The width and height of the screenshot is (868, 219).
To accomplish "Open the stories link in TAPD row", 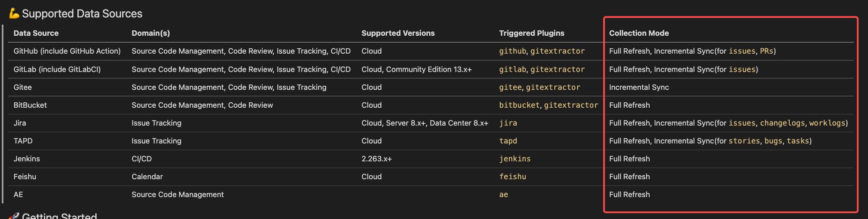I will point(744,141).
